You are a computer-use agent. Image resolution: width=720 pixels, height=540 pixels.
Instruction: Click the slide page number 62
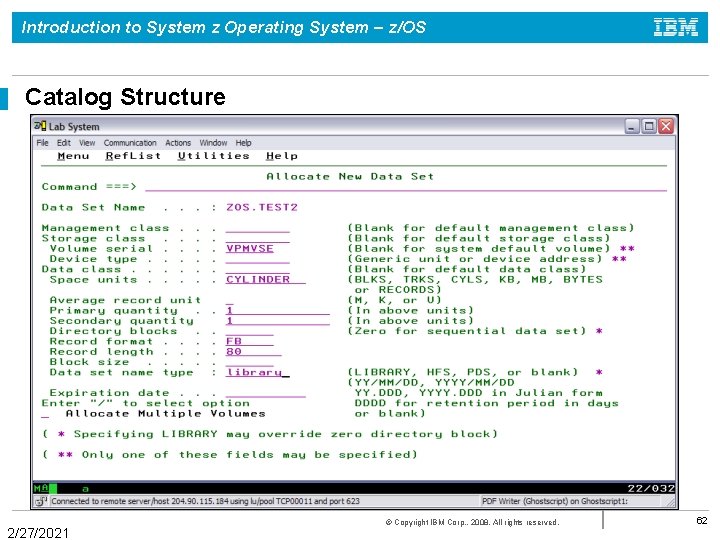702,520
